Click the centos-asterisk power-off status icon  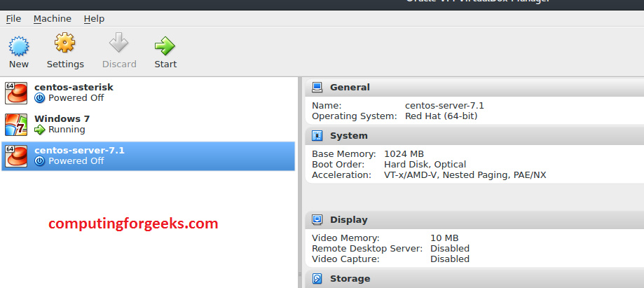click(39, 98)
